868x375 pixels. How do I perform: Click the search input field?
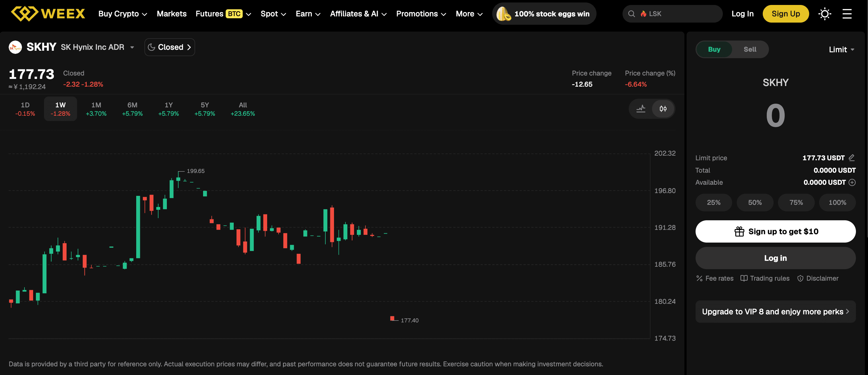672,14
